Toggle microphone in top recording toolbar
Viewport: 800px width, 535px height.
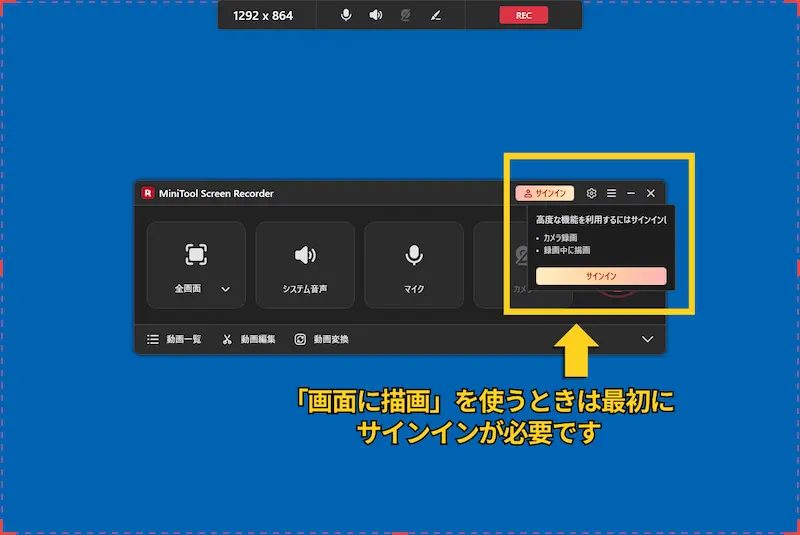click(346, 15)
